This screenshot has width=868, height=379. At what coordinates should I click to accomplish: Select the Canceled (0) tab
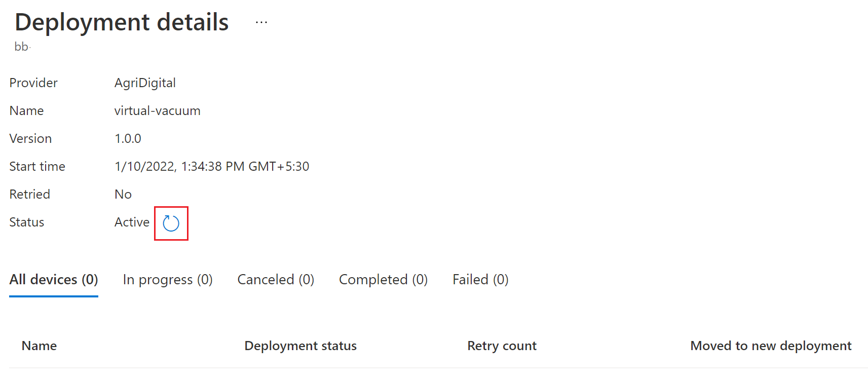pyautogui.click(x=276, y=280)
